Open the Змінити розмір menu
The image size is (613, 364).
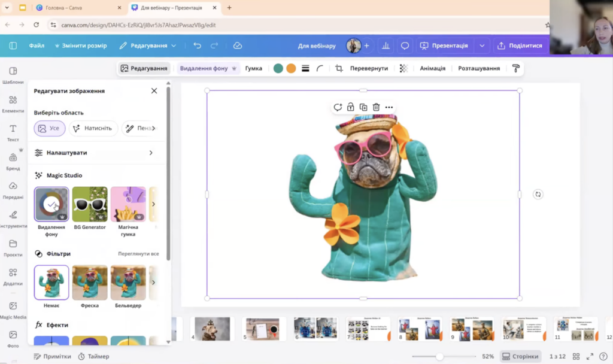pyautogui.click(x=81, y=45)
